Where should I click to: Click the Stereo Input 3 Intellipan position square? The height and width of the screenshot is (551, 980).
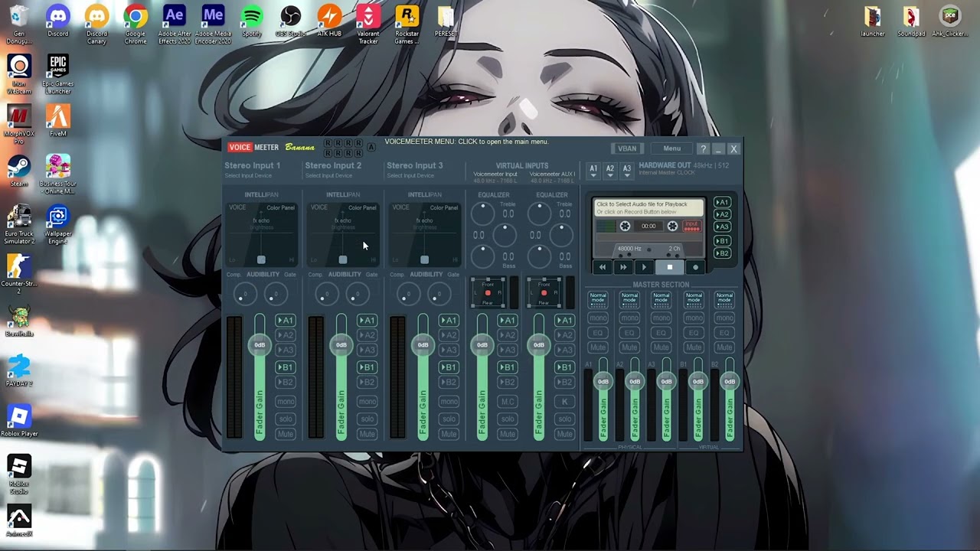tap(424, 259)
